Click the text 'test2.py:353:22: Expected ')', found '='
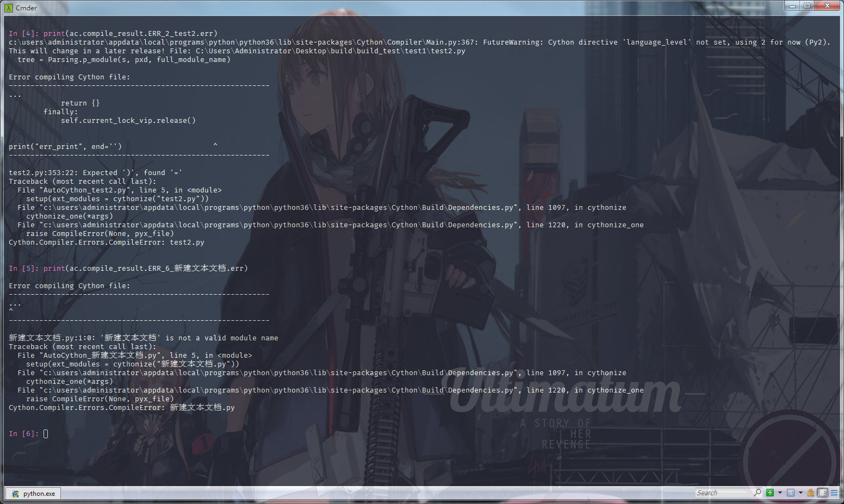844x504 pixels. [96, 172]
